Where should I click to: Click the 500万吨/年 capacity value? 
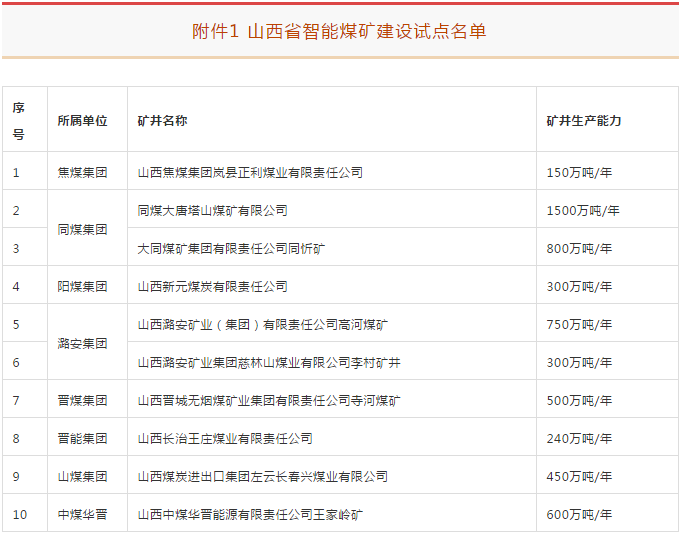click(579, 400)
